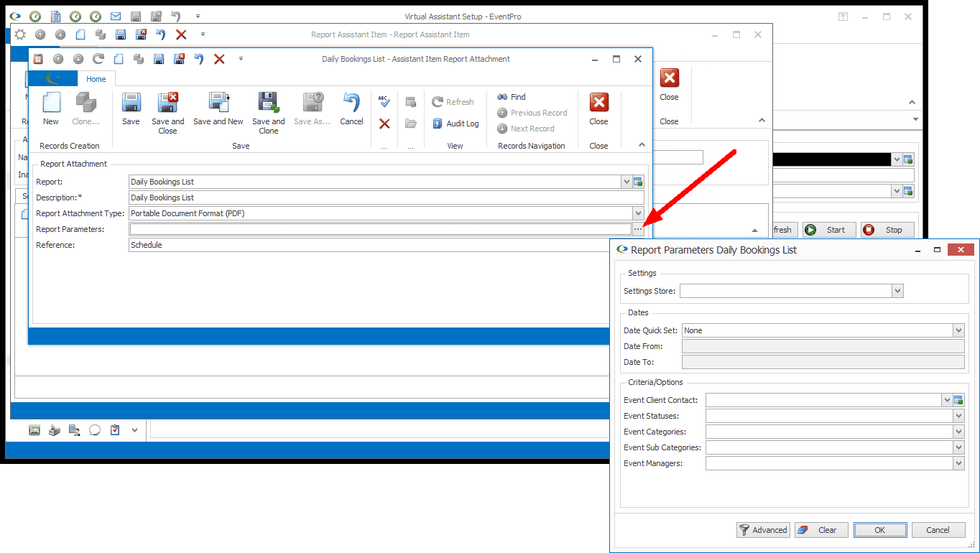Expand the Event Sub Categories dropdown
The image size is (980, 553).
[958, 447]
